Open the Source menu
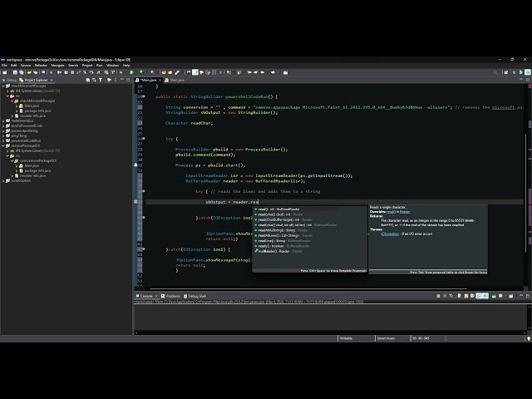532x399 pixels. [x=26, y=65]
